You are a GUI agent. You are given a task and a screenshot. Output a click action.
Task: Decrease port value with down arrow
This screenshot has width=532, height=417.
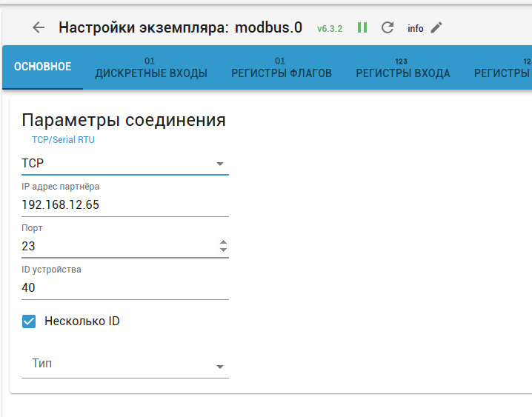pyautogui.click(x=224, y=251)
